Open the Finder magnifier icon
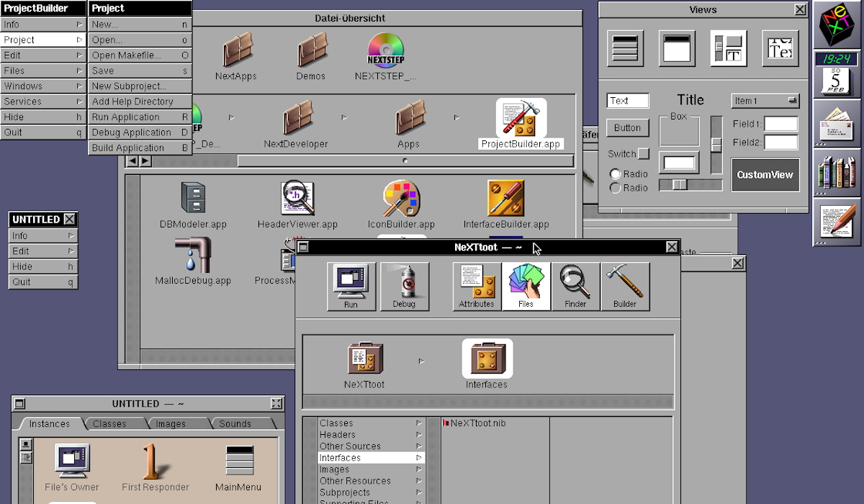 pos(575,286)
